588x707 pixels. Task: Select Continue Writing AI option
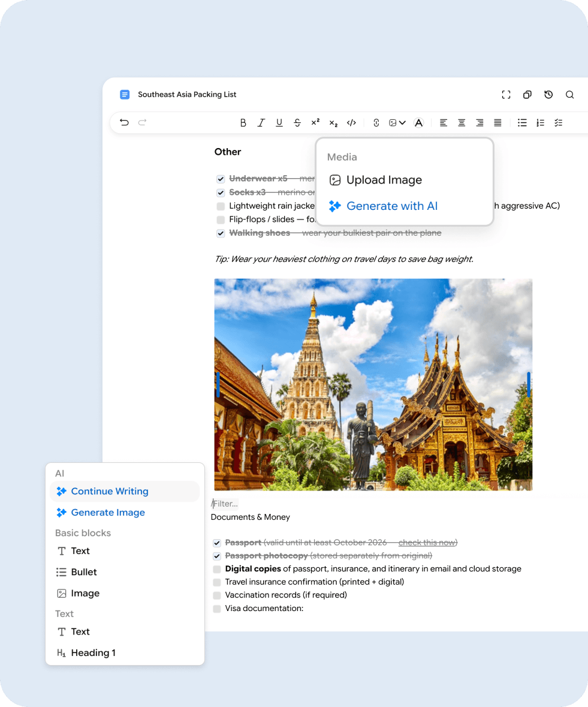click(125, 491)
